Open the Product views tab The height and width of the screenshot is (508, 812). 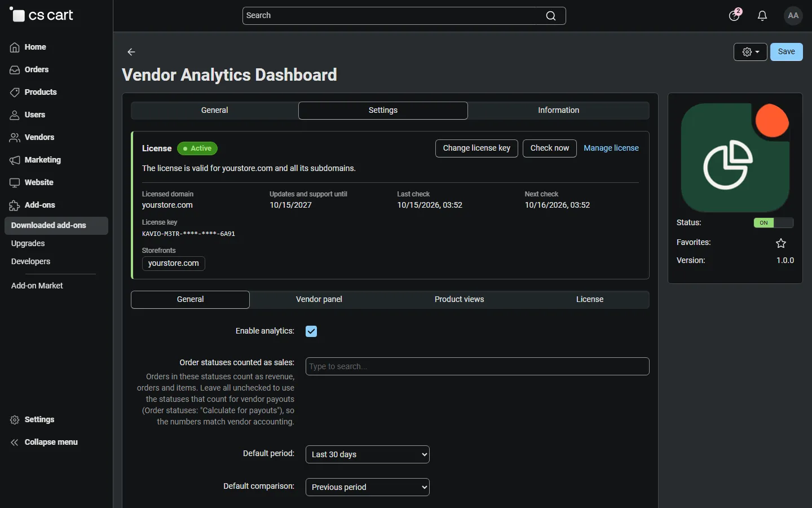click(x=460, y=300)
